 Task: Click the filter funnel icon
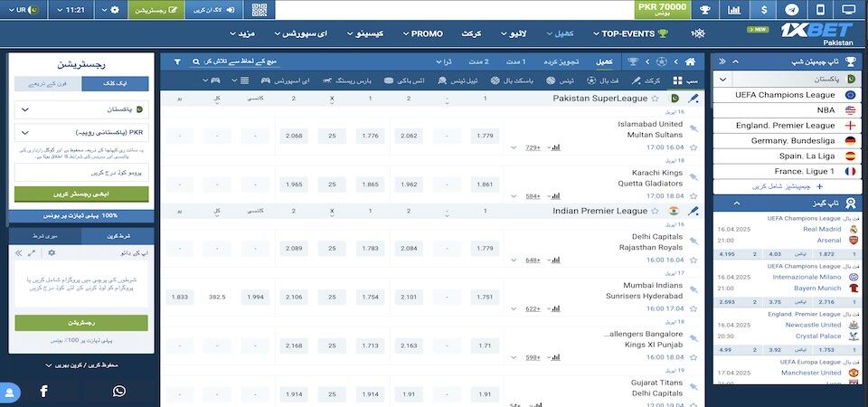pos(177,62)
